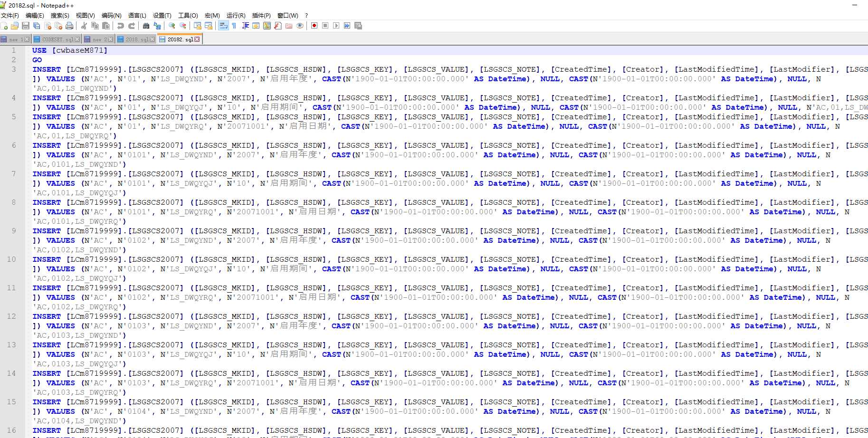Open Folder as Workspace icon
868x438 pixels.
pyautogui.click(x=289, y=26)
